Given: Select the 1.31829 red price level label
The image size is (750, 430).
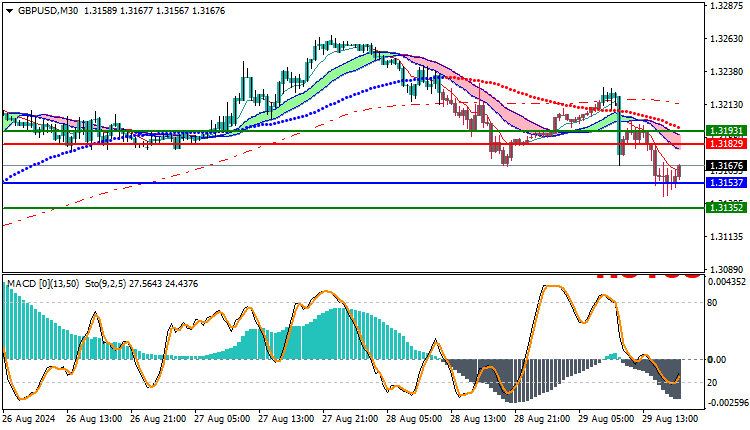Looking at the screenshot, I should point(726,144).
